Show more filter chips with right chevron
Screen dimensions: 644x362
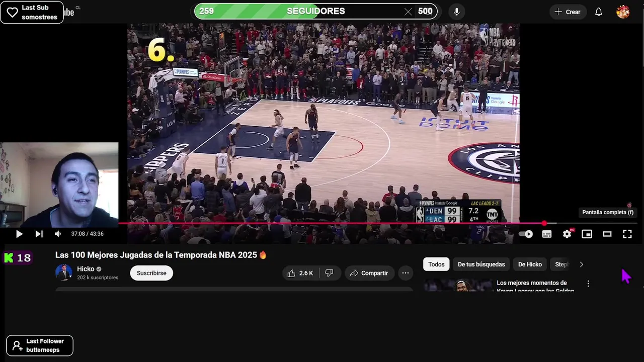coord(582,264)
